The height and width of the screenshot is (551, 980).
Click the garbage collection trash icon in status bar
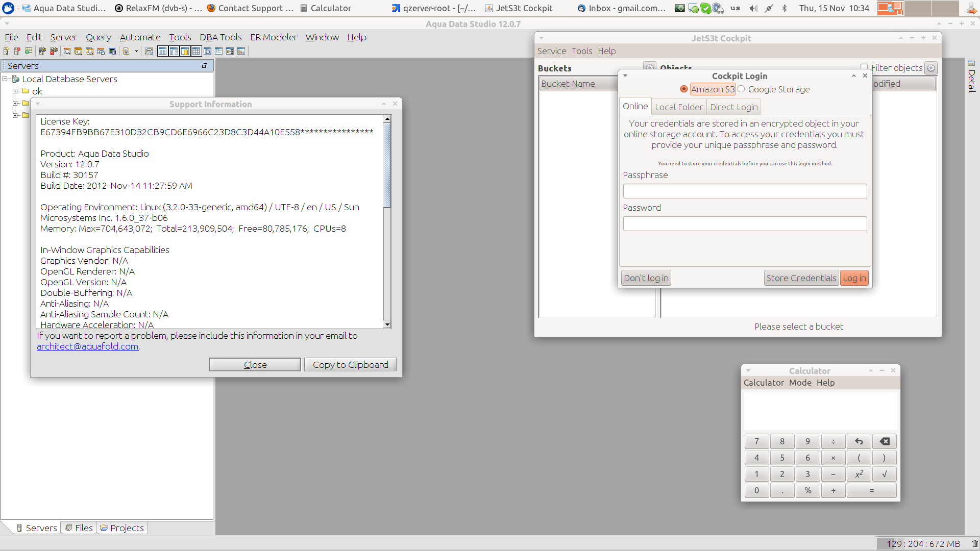click(x=974, y=544)
